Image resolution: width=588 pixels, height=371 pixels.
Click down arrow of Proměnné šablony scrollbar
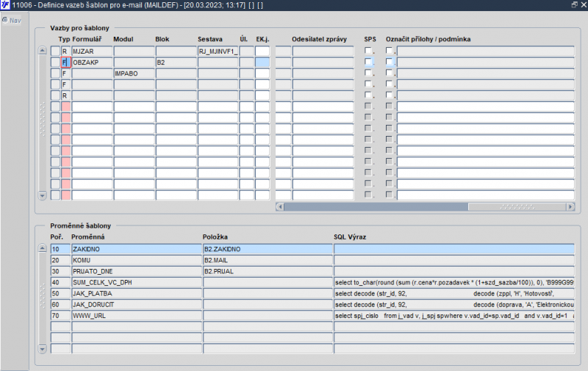pos(42,348)
